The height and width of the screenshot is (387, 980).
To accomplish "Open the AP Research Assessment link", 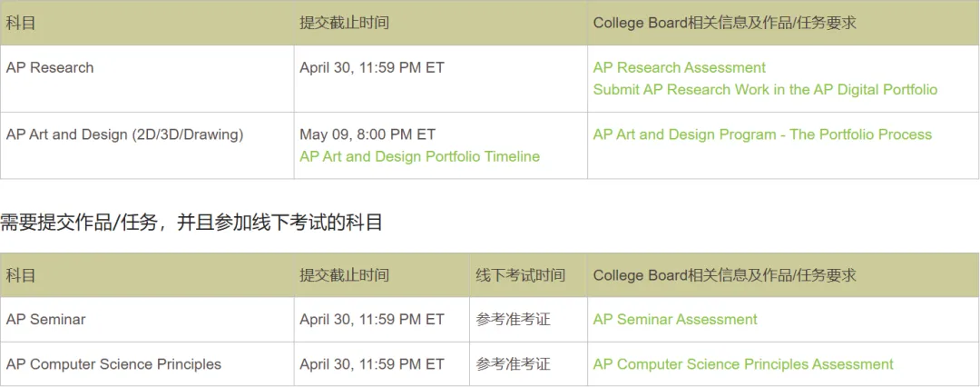I will tap(680, 67).
